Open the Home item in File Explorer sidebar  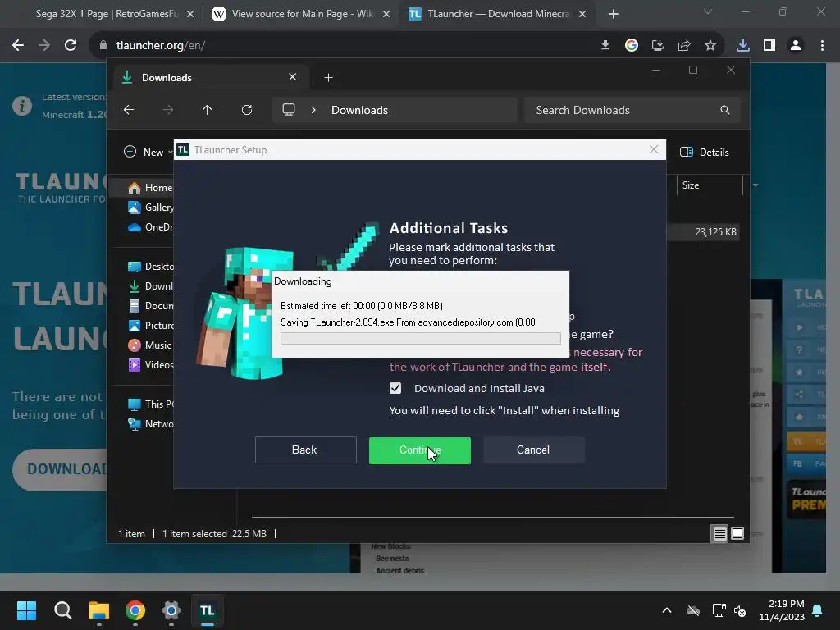point(150,188)
